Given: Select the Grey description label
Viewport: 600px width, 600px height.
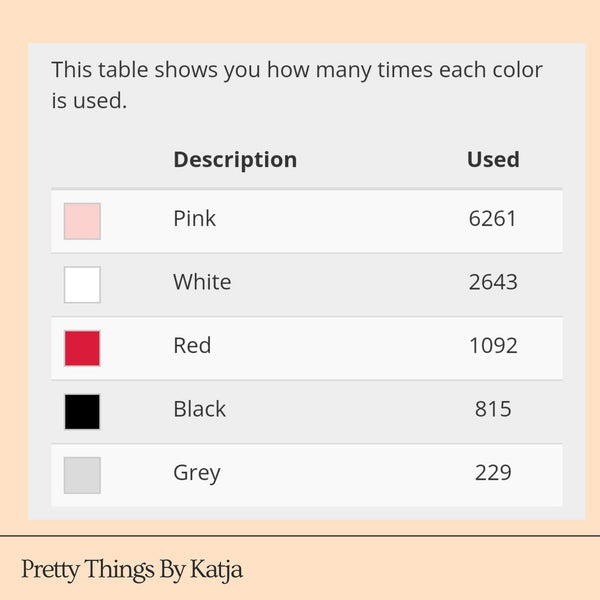Looking at the screenshot, I should [x=197, y=473].
